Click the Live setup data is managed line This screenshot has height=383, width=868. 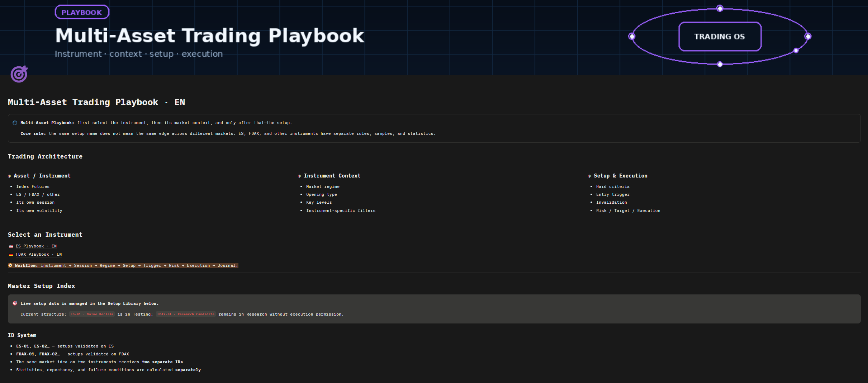click(90, 303)
